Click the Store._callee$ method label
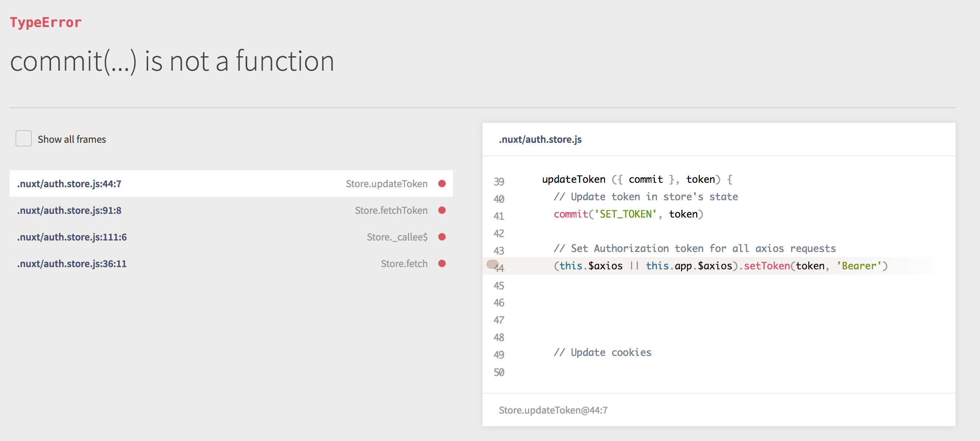 pyautogui.click(x=397, y=237)
